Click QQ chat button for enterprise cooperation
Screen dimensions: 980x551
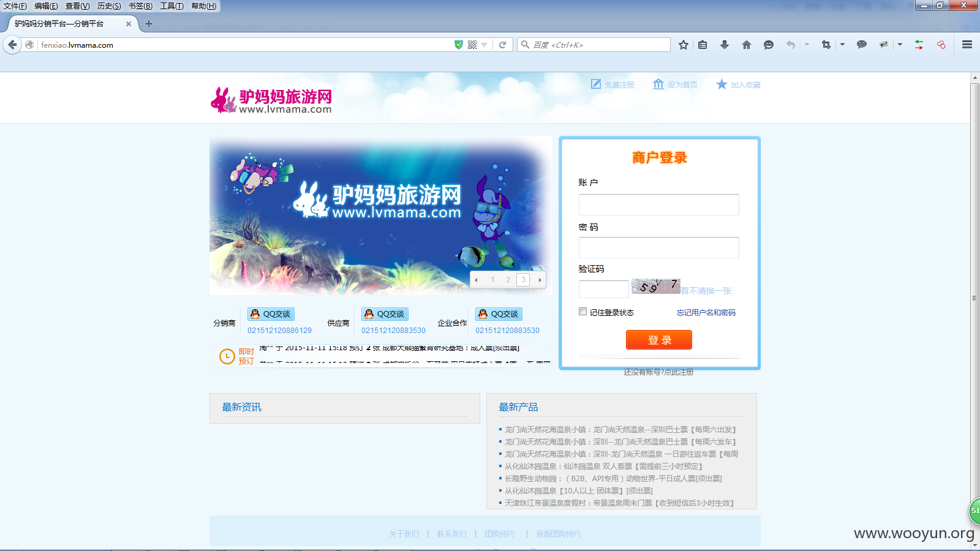(x=499, y=314)
